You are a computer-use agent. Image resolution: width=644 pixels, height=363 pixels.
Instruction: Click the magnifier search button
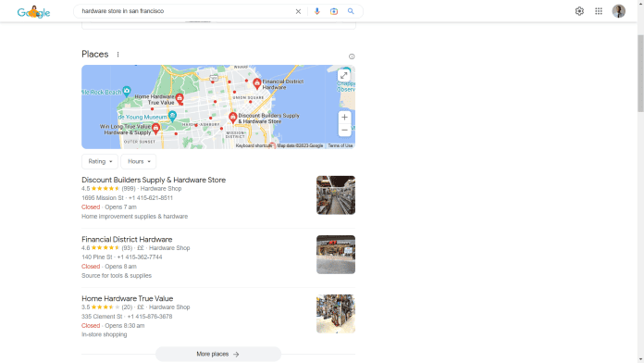point(351,11)
